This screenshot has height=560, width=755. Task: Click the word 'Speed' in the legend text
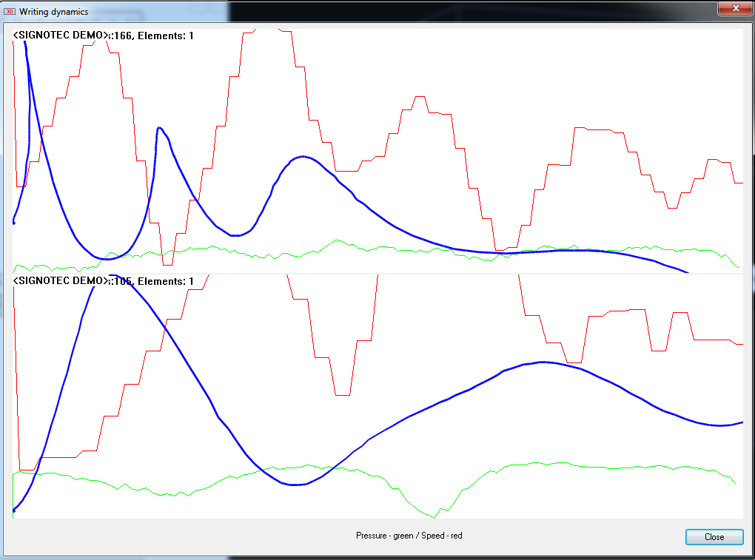coord(432,536)
